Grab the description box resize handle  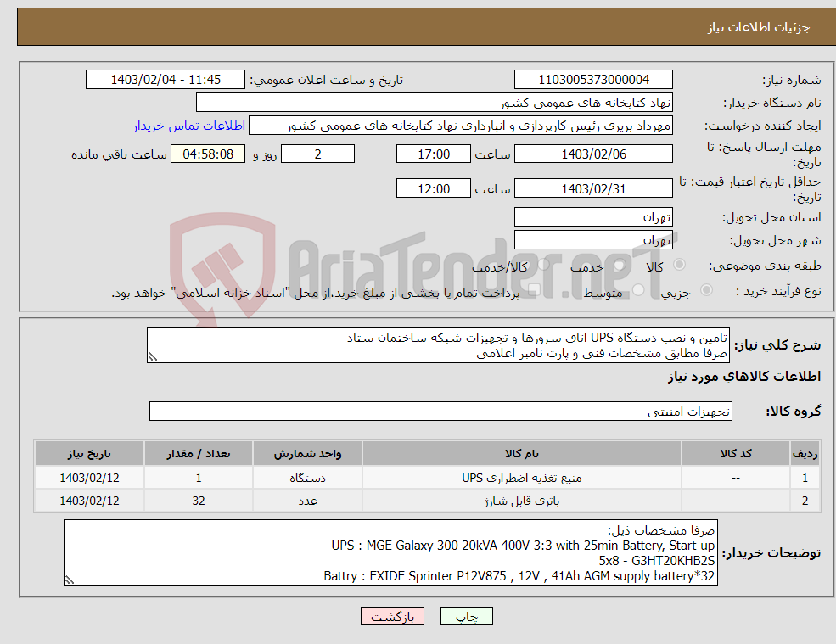(153, 358)
